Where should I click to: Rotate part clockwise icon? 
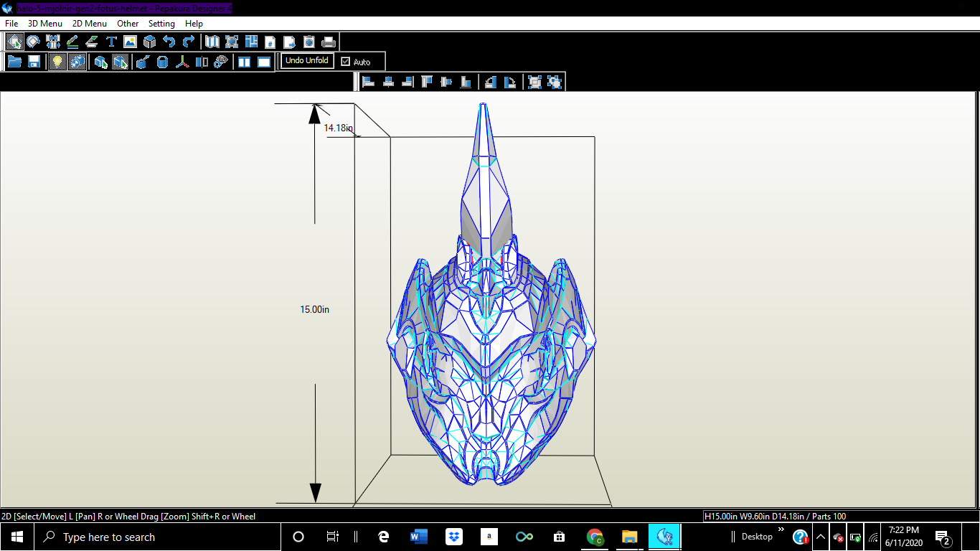point(509,82)
